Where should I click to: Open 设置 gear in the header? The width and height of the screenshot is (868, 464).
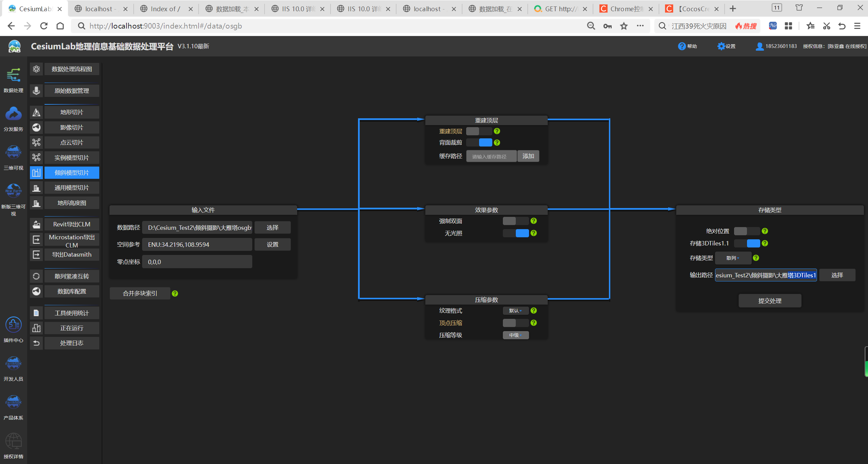click(726, 46)
